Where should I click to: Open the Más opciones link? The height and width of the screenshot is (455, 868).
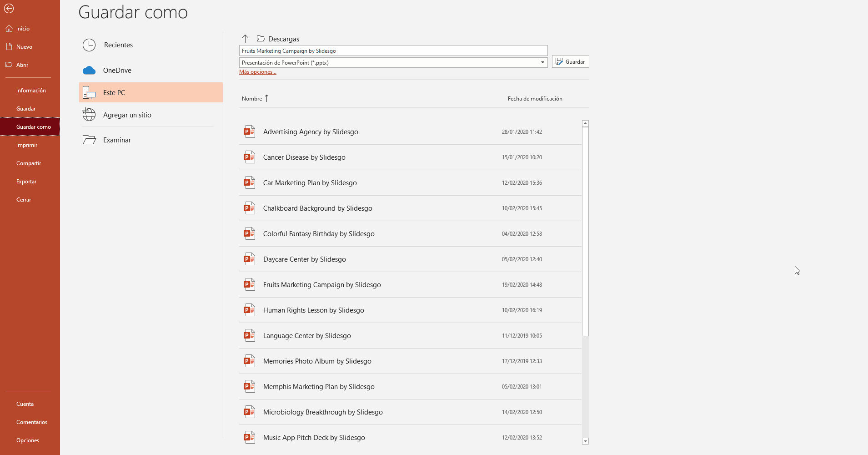coord(258,72)
